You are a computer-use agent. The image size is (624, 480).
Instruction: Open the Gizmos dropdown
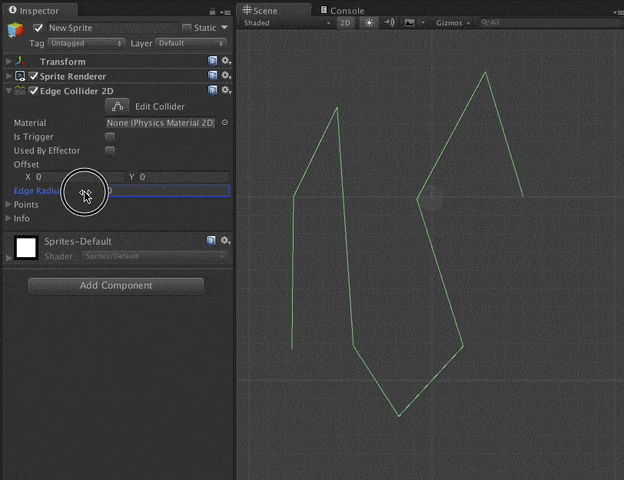click(453, 23)
